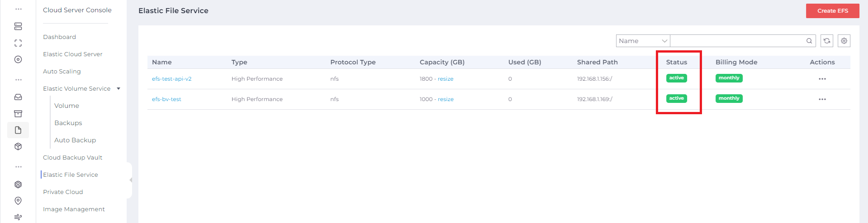
Task: Click the Create EFS button
Action: 832,11
